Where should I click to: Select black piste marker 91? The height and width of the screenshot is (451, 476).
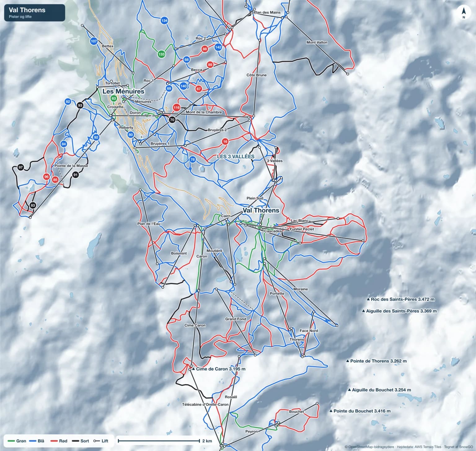(76, 175)
